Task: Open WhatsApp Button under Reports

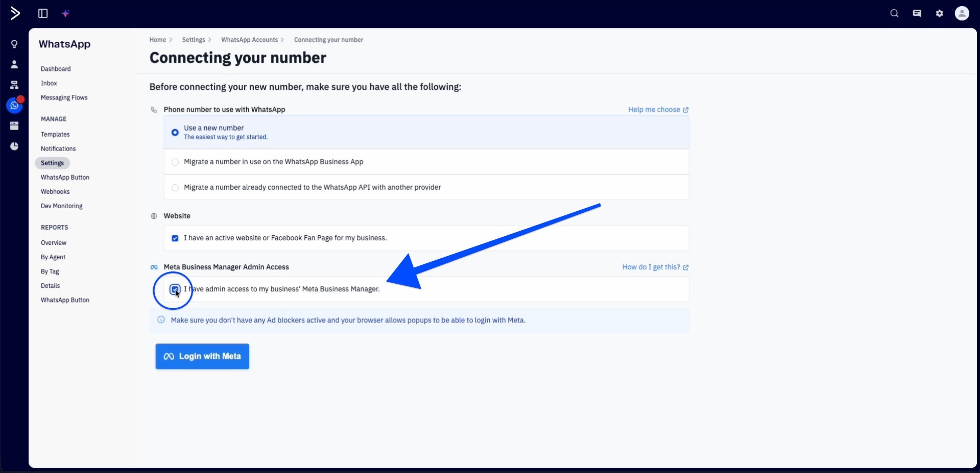Action: tap(65, 300)
